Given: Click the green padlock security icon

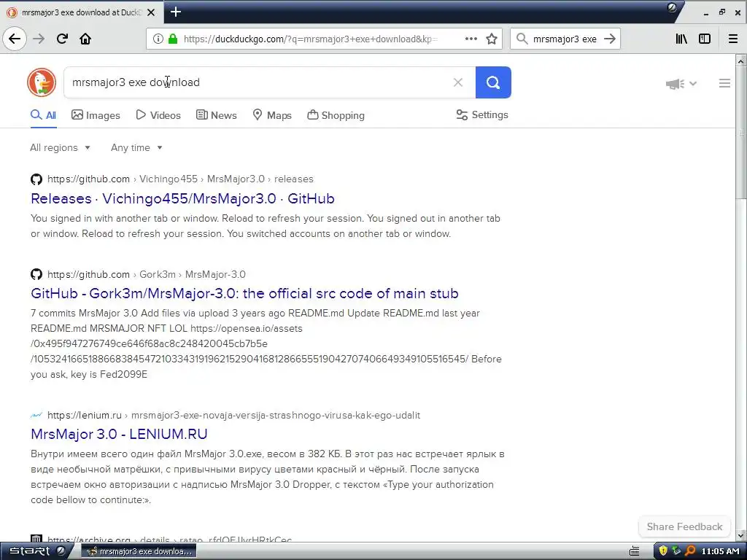Looking at the screenshot, I should pos(173,39).
